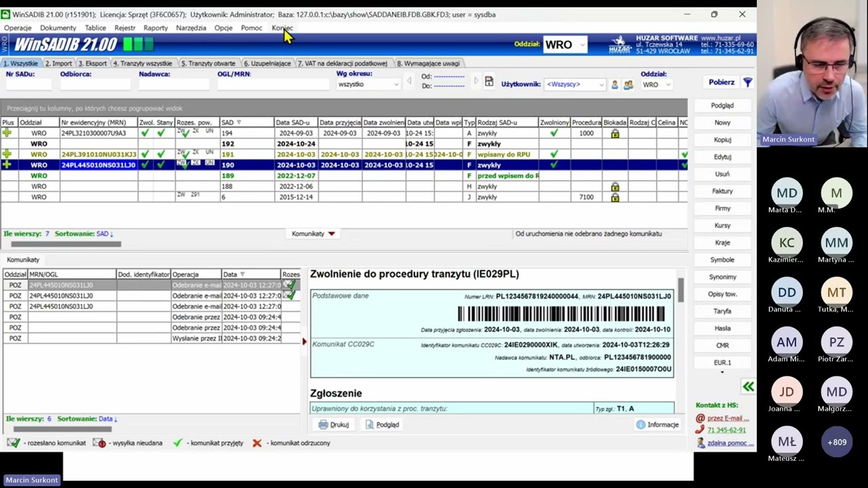Switch to the 2. Import tab
The image size is (868, 488).
click(58, 63)
